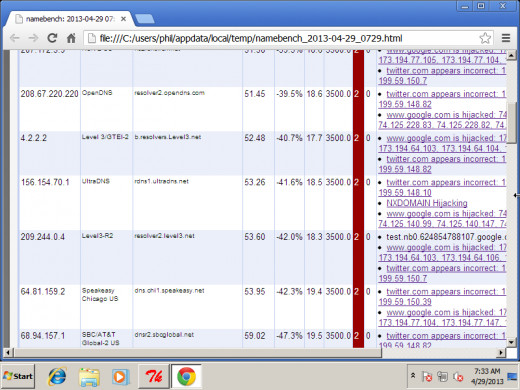The height and width of the screenshot is (390, 520).
Task: Open the Chrome hamburger menu
Action: (506, 38)
